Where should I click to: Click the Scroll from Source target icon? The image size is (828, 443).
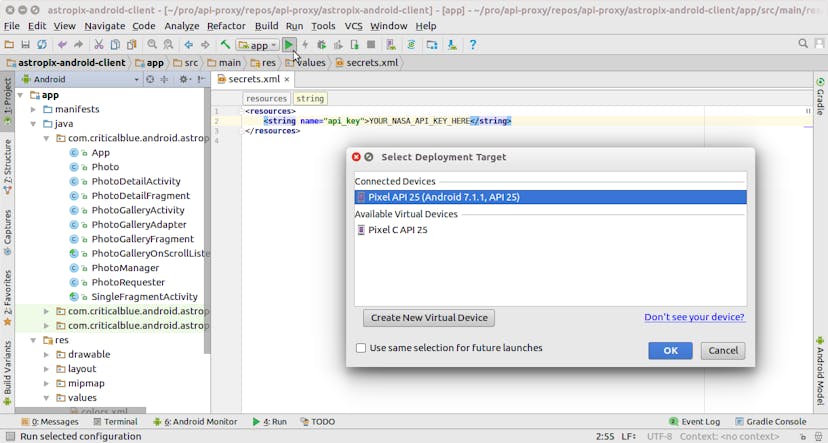pyautogui.click(x=150, y=79)
